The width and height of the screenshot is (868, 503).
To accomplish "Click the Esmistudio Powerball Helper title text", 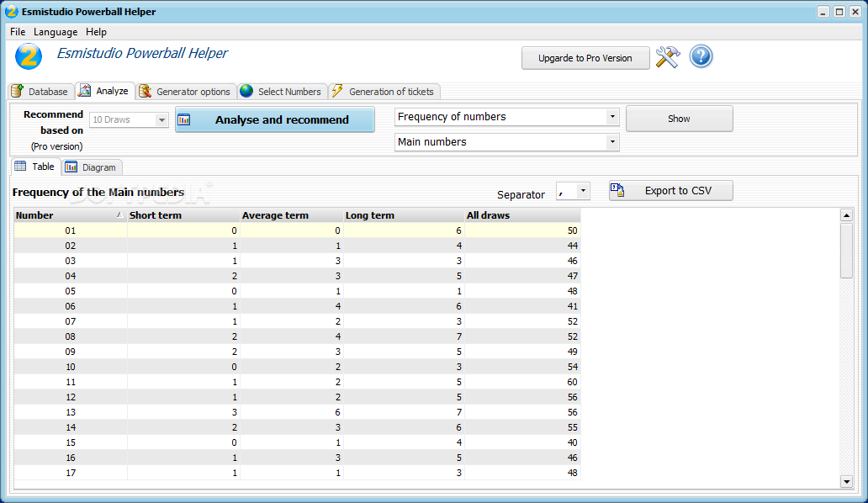I will [x=141, y=53].
